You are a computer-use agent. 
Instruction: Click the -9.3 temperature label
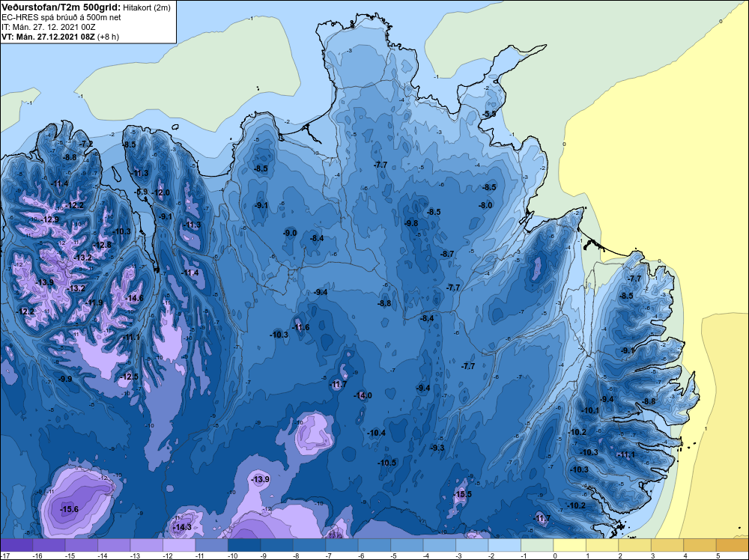[437, 448]
